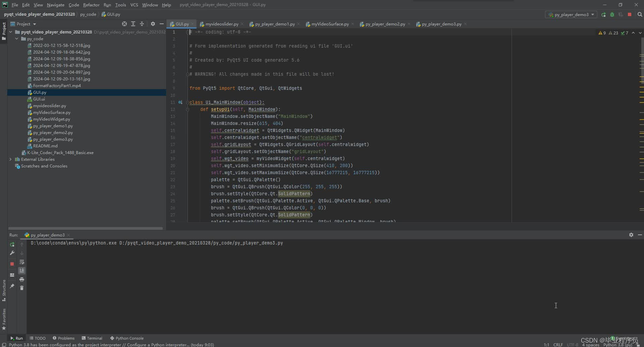Hide the Run tool window
Screen dimensions: 644x347
[640, 235]
